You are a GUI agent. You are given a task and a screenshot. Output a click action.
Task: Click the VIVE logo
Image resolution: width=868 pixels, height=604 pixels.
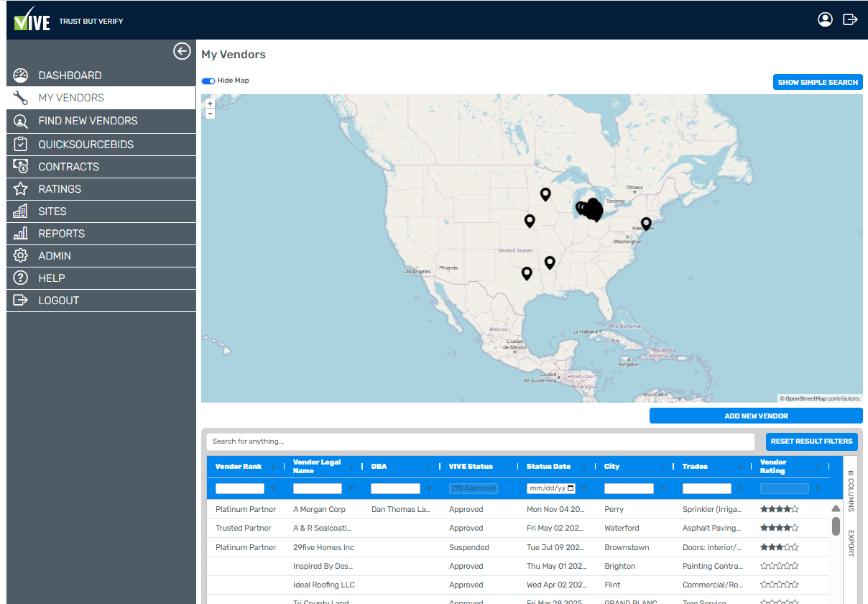pyautogui.click(x=32, y=19)
